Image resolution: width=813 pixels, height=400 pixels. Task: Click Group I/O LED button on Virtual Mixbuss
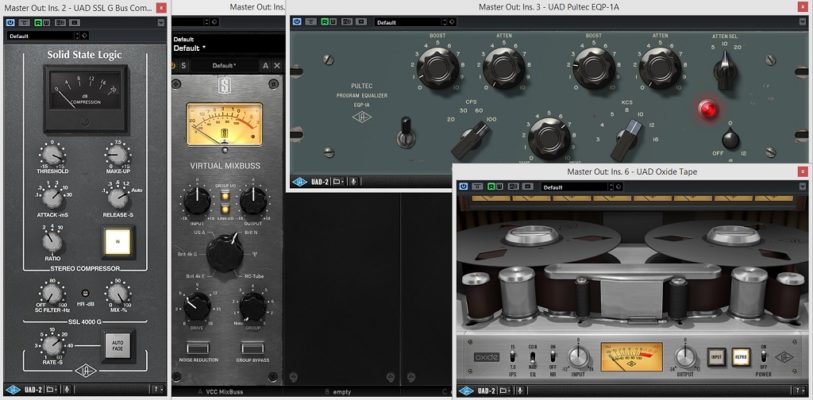[225, 195]
